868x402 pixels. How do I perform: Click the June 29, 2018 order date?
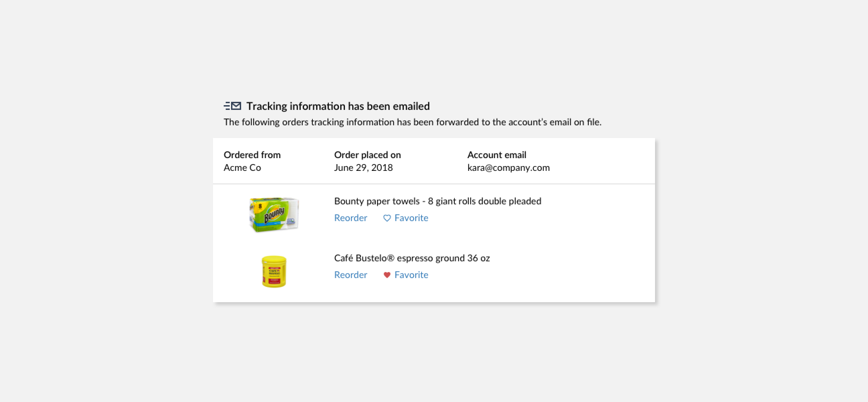pos(363,168)
